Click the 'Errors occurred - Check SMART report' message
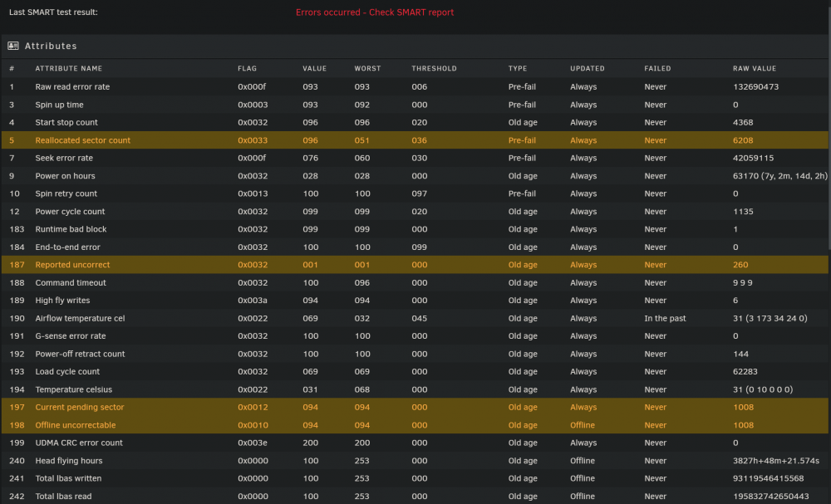Viewport: 831px width, 504px height. pos(375,12)
